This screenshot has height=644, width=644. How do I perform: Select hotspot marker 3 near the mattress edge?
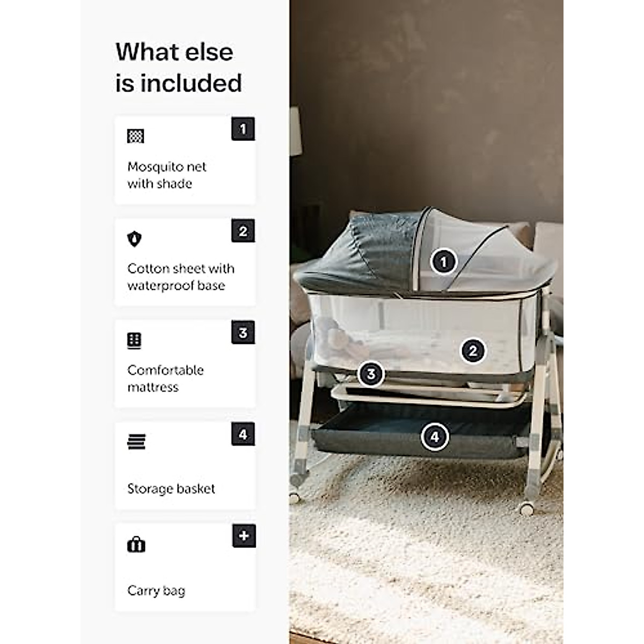click(x=371, y=374)
